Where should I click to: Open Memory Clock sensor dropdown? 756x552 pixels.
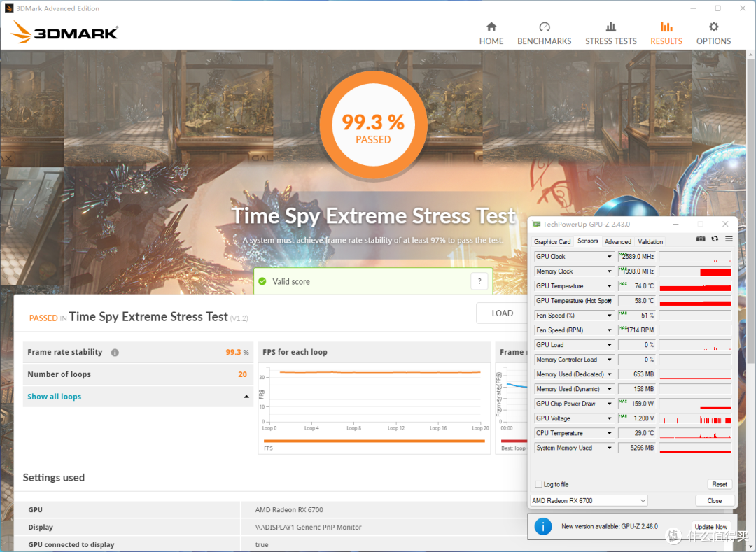click(610, 271)
